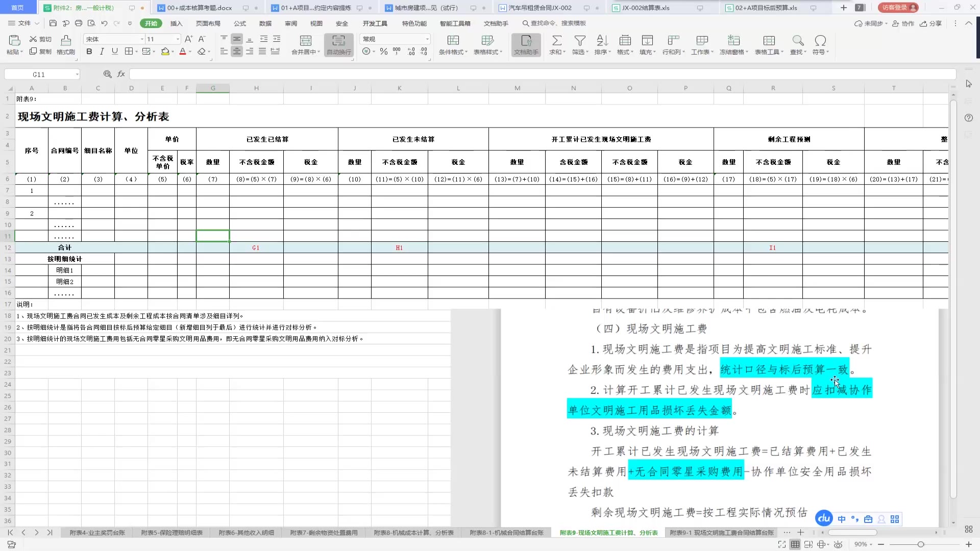Click the Table Tools (表格工具) icon
Screen dimensions: 980x551
[x=769, y=41]
